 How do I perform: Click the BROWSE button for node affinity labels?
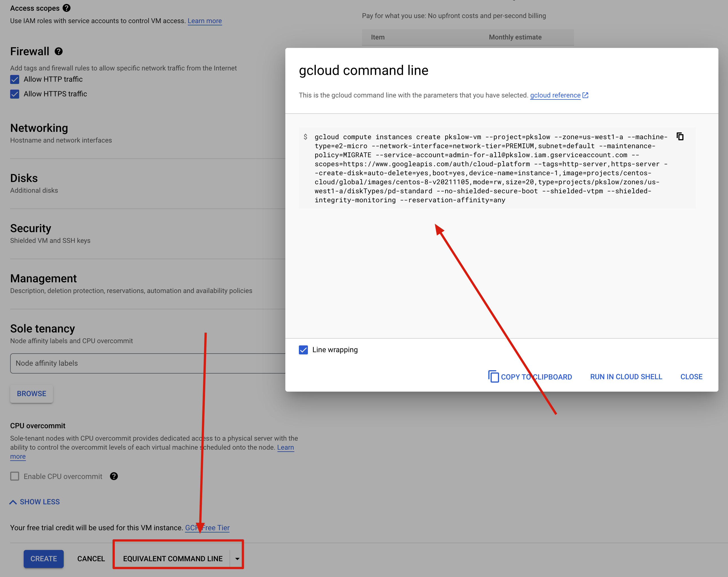point(31,393)
